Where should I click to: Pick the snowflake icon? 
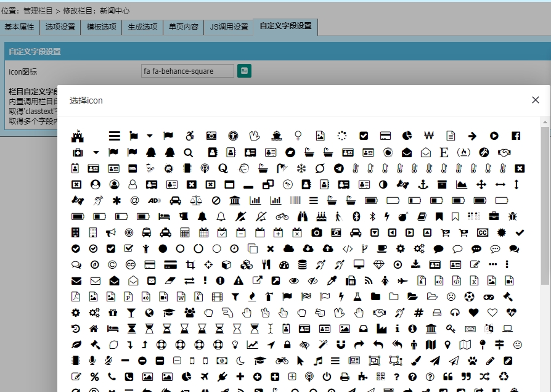(301, 168)
